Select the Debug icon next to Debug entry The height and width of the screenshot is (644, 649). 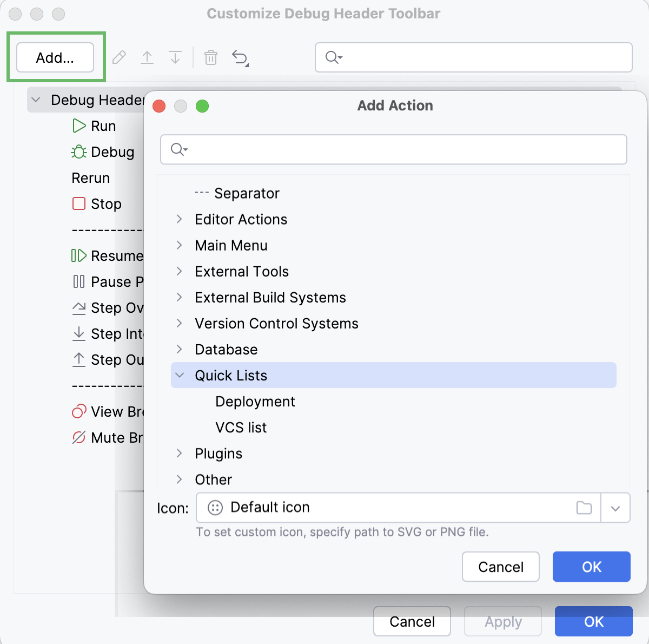[78, 152]
